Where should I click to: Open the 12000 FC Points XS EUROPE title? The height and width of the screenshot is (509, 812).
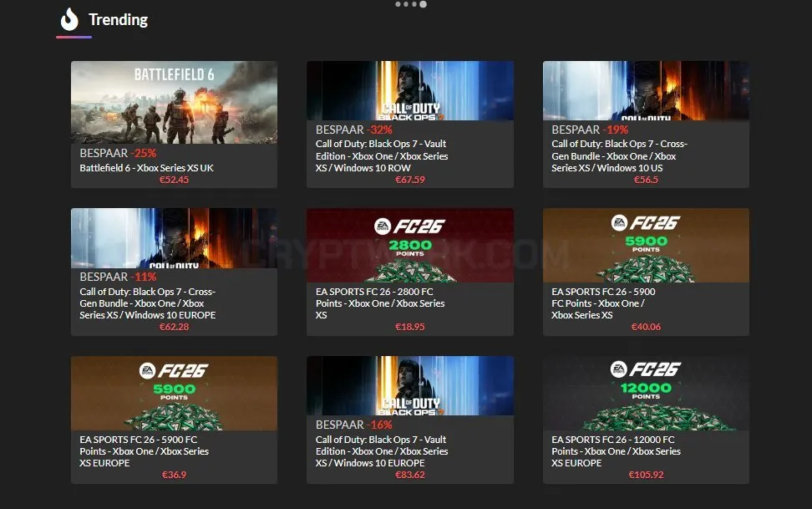pyautogui.click(x=616, y=451)
